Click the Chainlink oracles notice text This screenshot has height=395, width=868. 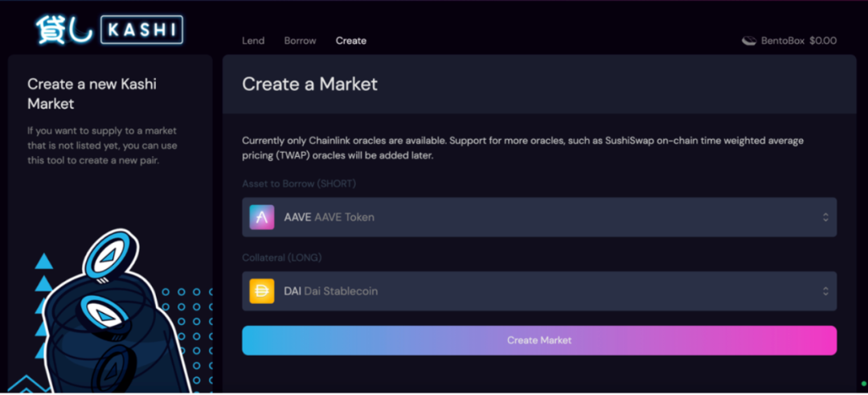pyautogui.click(x=522, y=148)
